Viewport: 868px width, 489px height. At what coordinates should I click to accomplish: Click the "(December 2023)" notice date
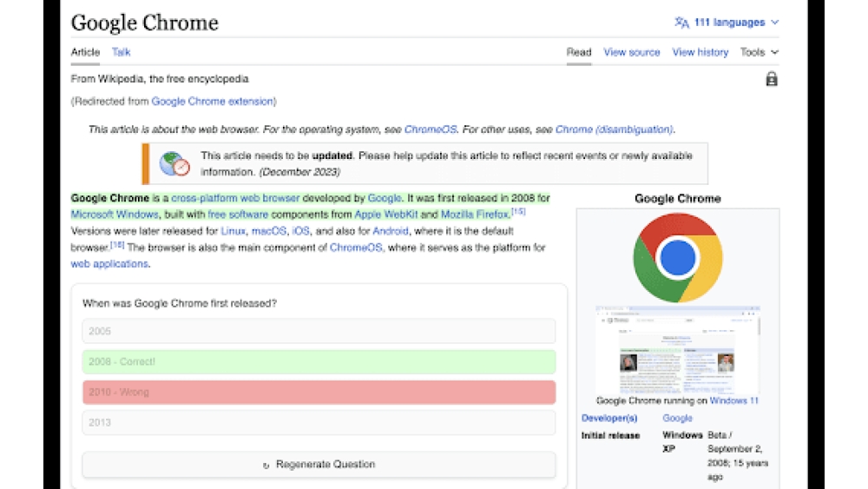tap(299, 172)
